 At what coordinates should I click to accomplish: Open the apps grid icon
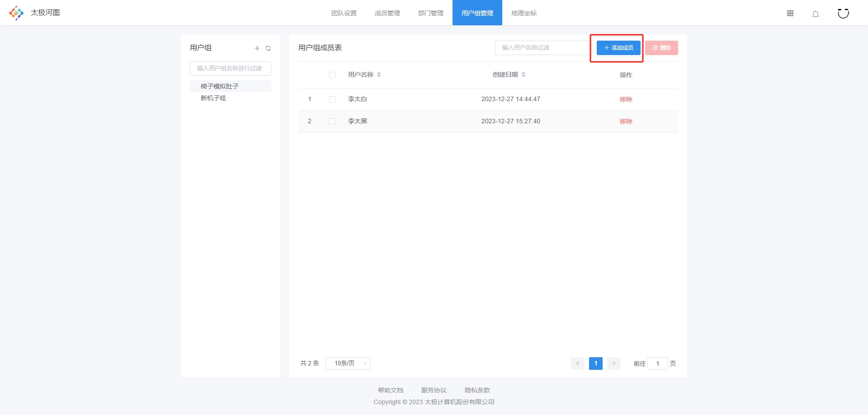pyautogui.click(x=790, y=14)
